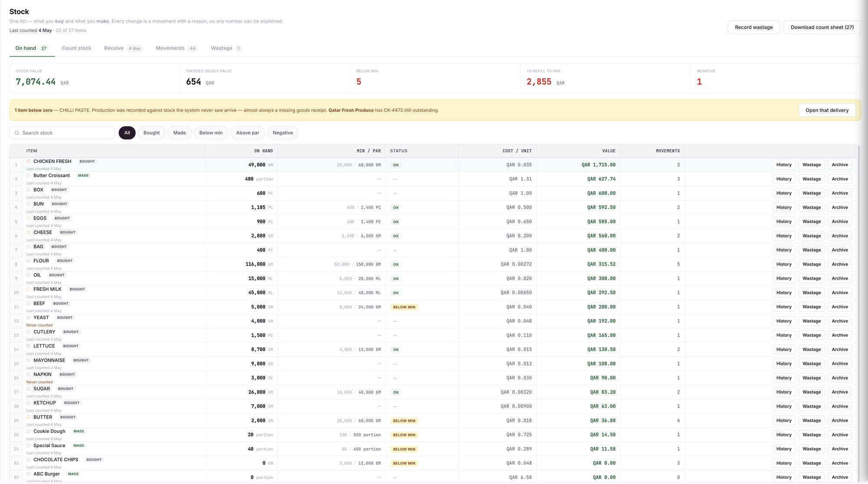The height and width of the screenshot is (484, 868).
Task: Click the KETCHUP item name
Action: tap(45, 403)
